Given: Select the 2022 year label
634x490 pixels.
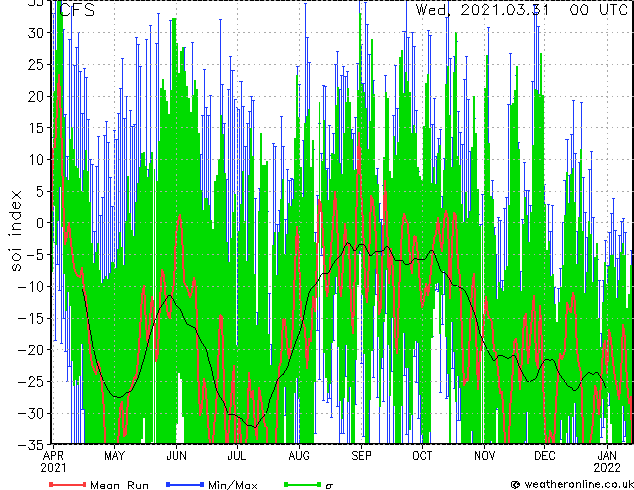Looking at the screenshot, I should pyautogui.click(x=607, y=468).
